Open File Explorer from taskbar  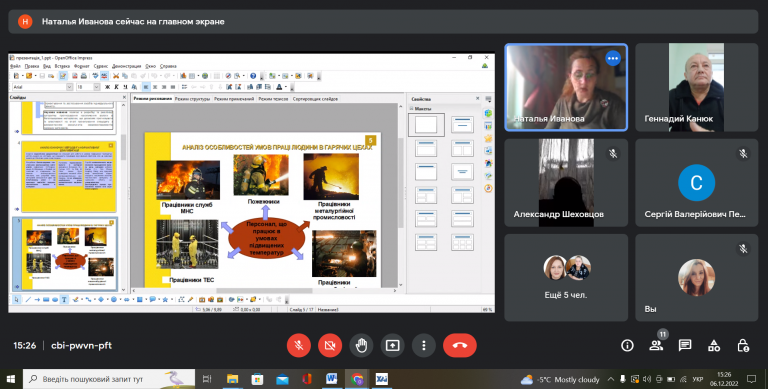click(x=232, y=379)
